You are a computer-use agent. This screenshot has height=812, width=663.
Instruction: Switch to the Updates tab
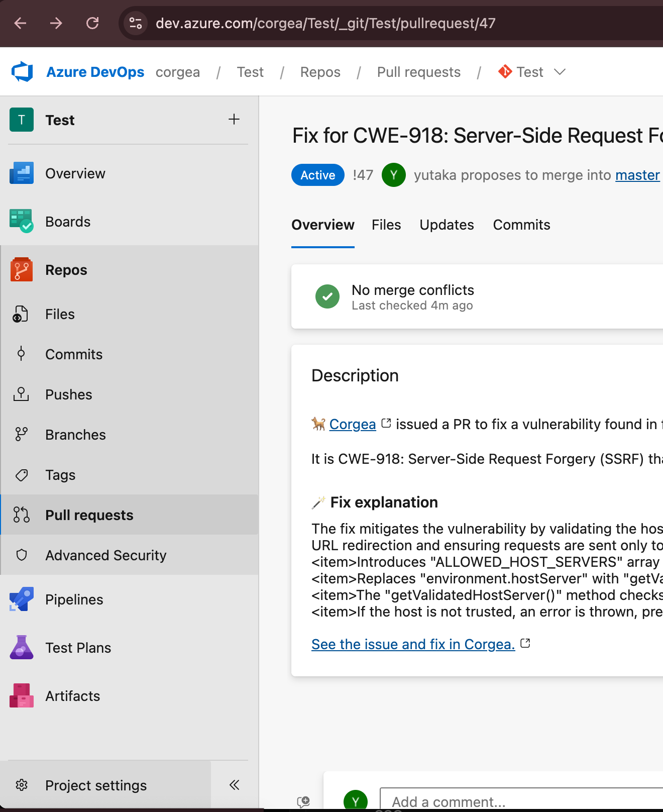point(447,225)
